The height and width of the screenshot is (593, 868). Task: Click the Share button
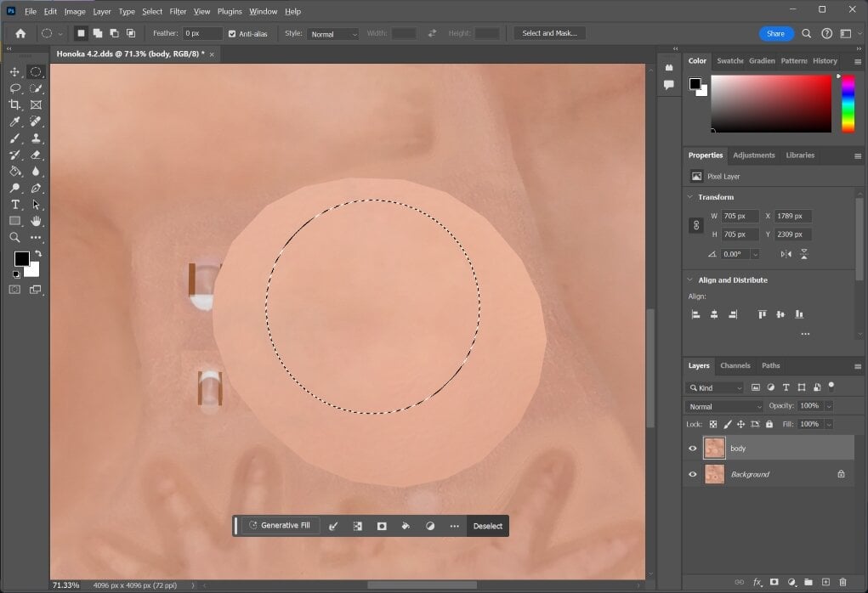pyautogui.click(x=775, y=34)
